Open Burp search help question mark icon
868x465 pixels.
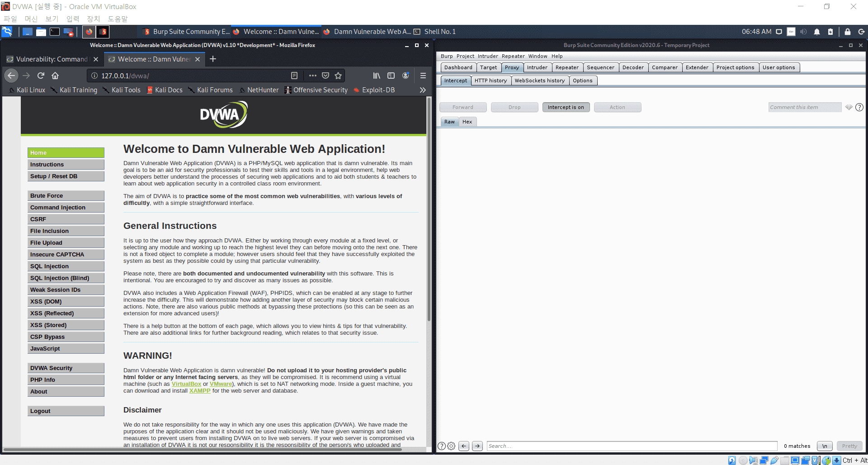(442, 446)
